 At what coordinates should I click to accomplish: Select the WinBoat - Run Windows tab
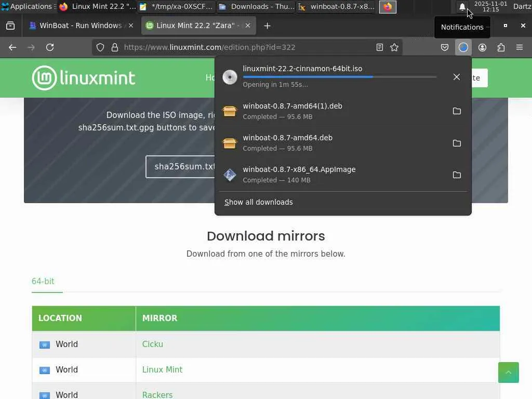click(80, 25)
